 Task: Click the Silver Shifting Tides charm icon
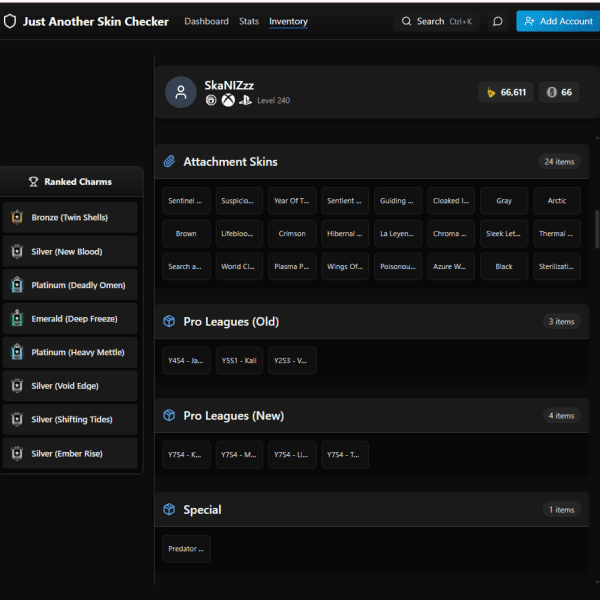(x=17, y=419)
